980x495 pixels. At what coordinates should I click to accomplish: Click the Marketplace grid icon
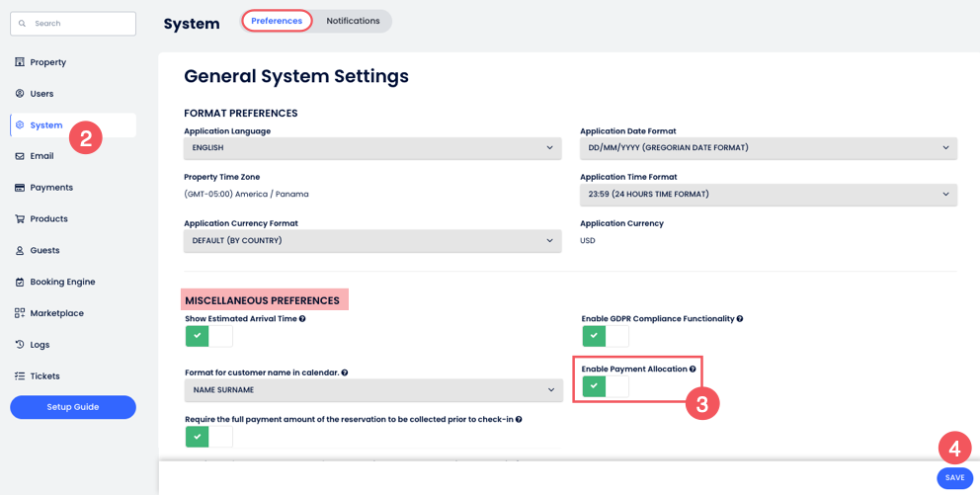(20, 313)
